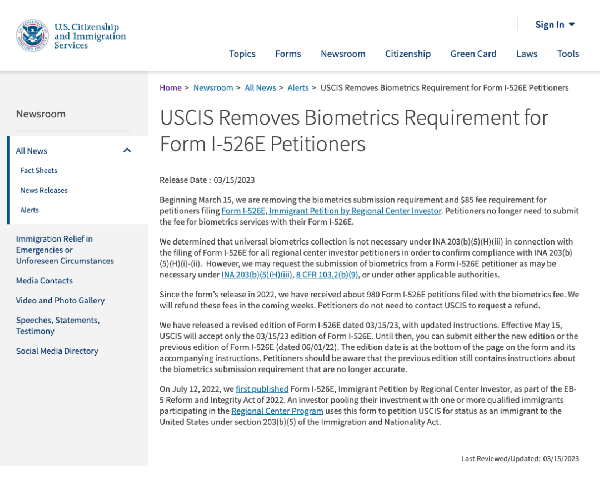Follow the 'first published' link

pyautogui.click(x=262, y=389)
